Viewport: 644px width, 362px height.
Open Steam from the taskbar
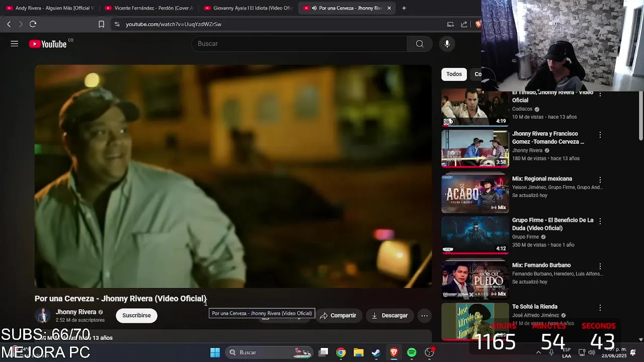(x=376, y=352)
